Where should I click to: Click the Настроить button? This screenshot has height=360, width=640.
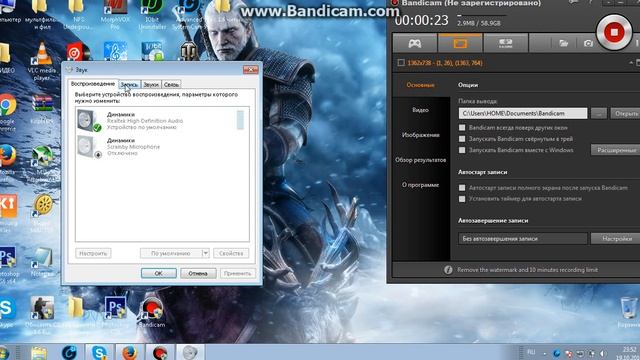click(93, 253)
